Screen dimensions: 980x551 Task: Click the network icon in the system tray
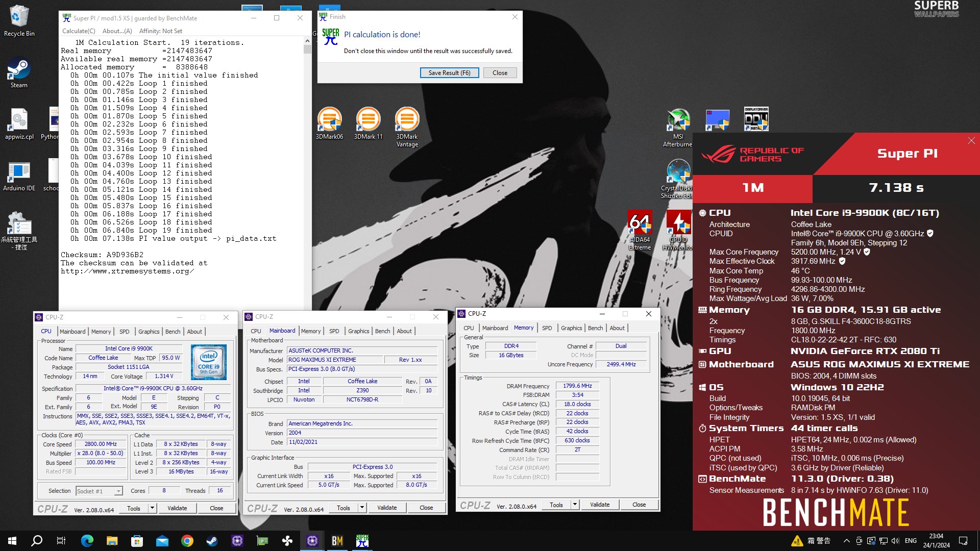(883, 541)
